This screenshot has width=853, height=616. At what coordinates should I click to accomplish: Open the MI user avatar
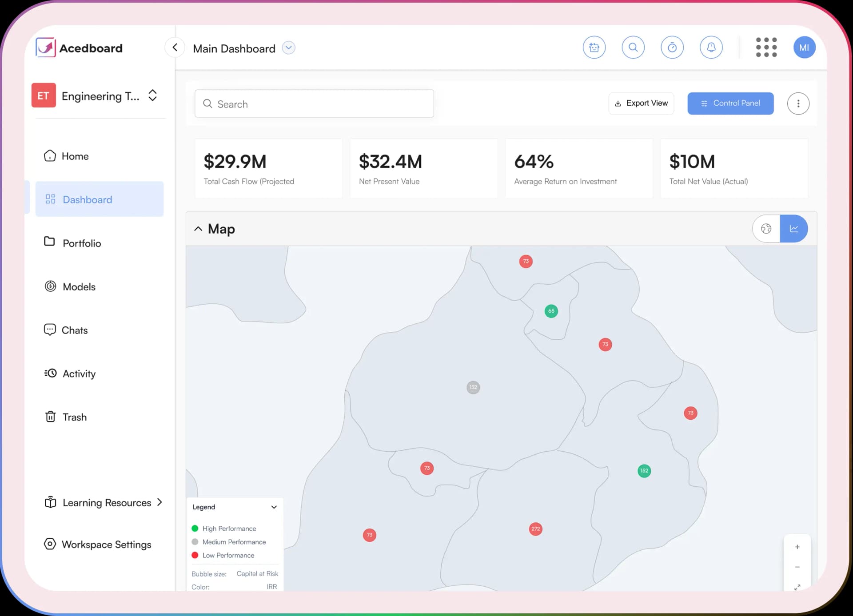tap(804, 48)
